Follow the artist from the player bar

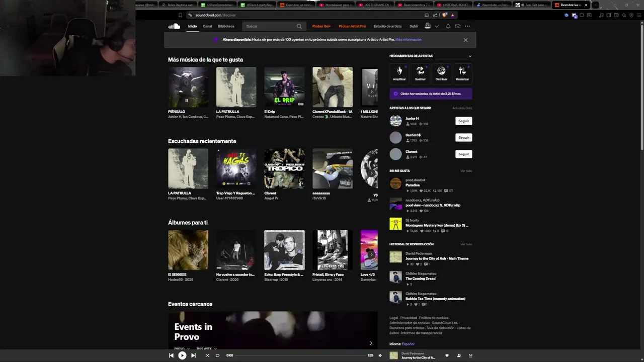tap(459, 355)
